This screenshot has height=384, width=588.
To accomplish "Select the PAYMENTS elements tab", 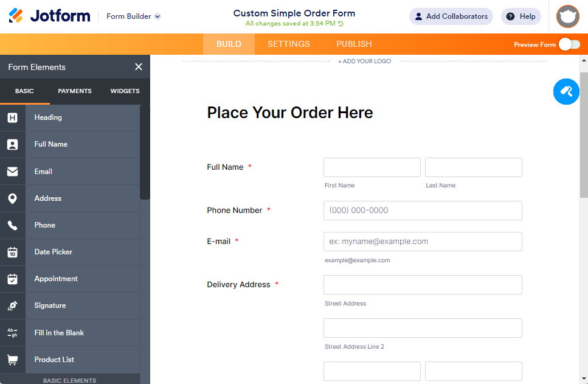I will tap(75, 91).
